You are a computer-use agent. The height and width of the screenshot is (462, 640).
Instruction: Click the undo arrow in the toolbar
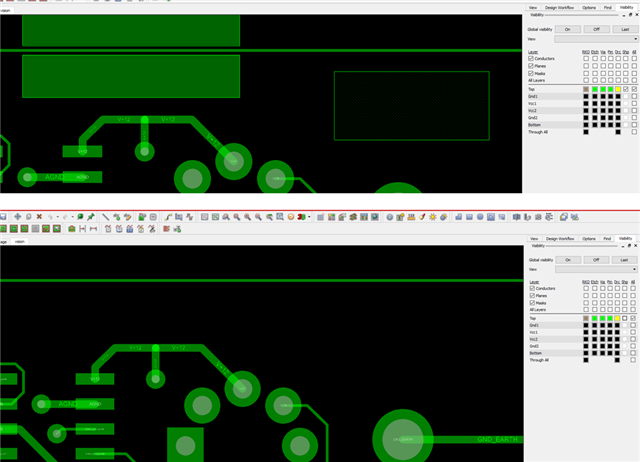pyautogui.click(x=51, y=217)
